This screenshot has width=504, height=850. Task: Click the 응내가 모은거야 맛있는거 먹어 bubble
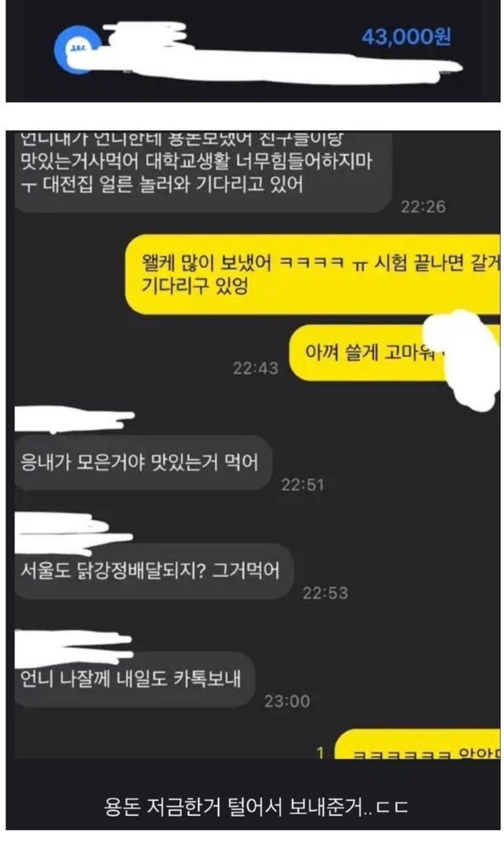point(143,463)
